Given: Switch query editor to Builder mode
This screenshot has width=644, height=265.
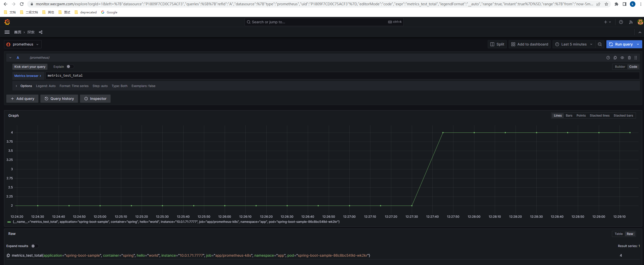Looking at the screenshot, I should [620, 67].
